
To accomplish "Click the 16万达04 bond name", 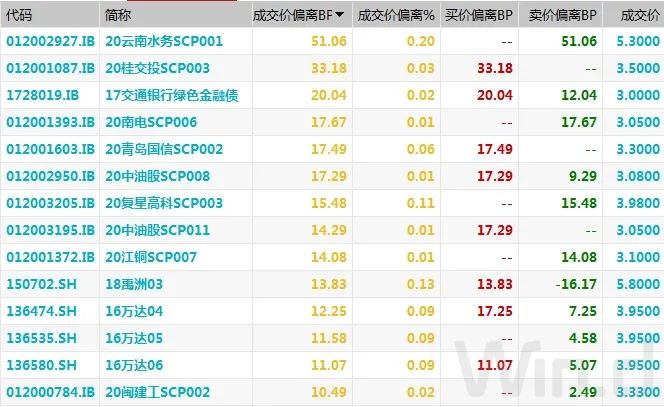I will [x=134, y=311].
